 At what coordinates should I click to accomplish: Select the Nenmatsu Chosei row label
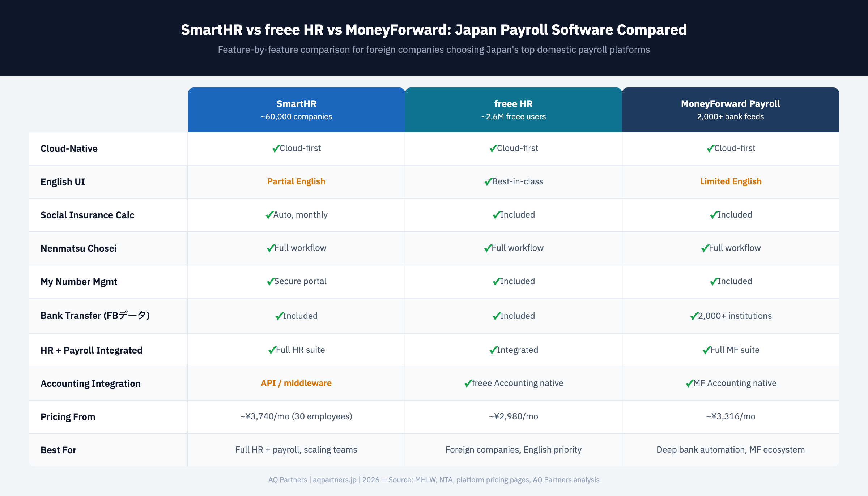78,248
